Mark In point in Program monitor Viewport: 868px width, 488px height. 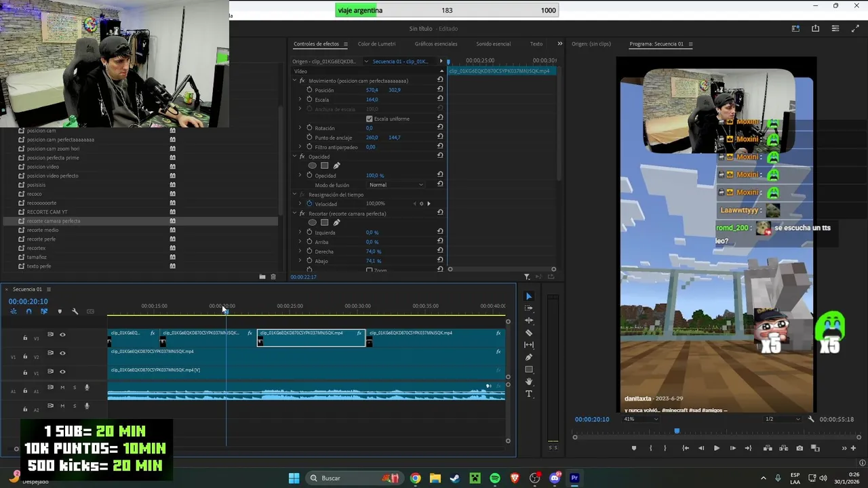pyautogui.click(x=651, y=448)
